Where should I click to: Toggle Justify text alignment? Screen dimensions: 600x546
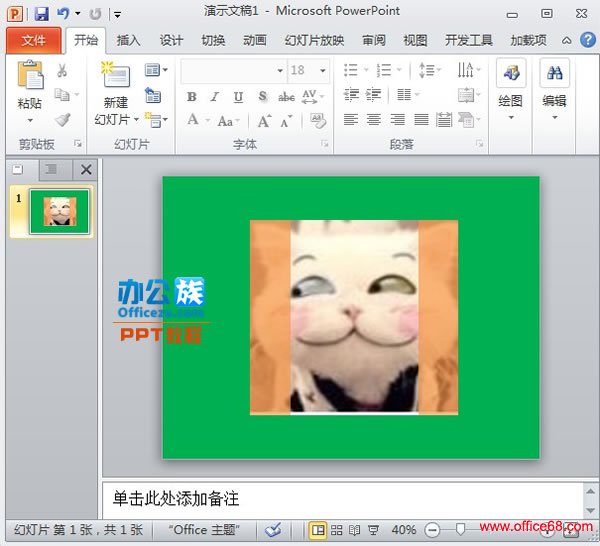(421, 120)
